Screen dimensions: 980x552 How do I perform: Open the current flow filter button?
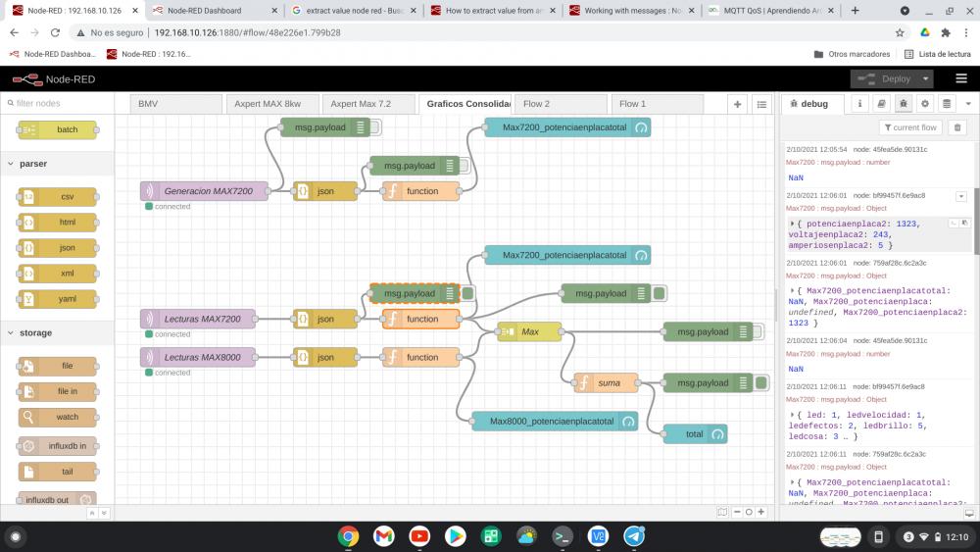[910, 127]
